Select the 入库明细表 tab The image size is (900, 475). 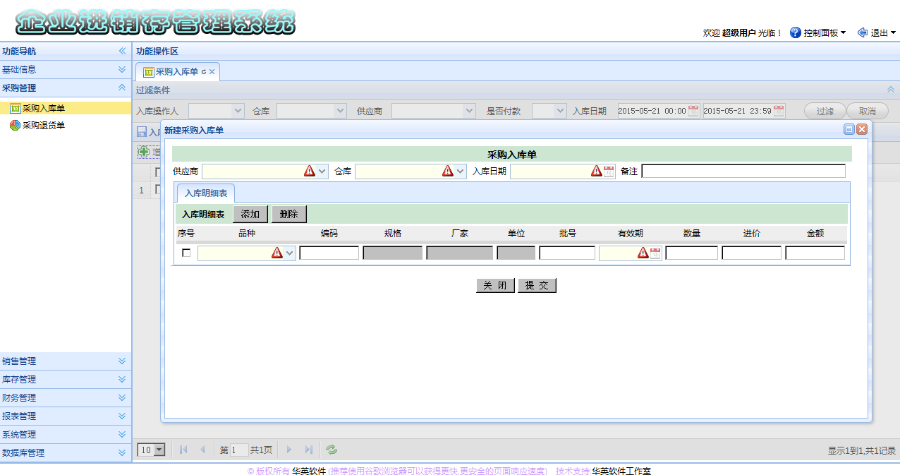click(x=205, y=193)
